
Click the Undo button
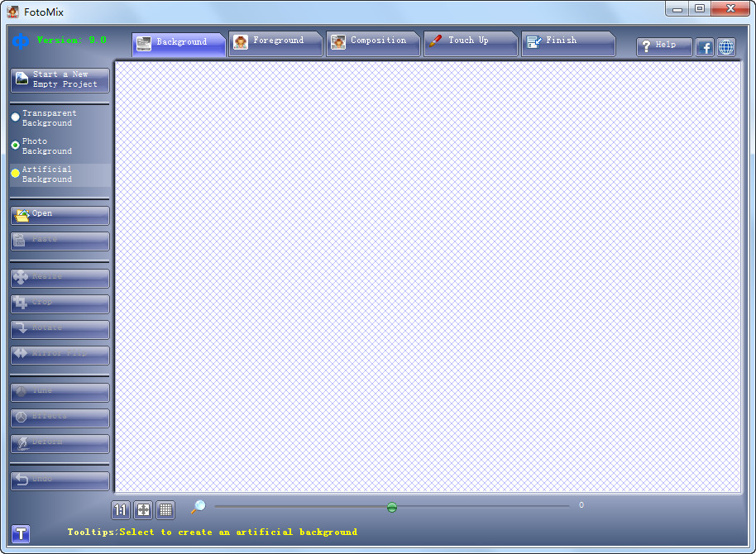[x=60, y=480]
